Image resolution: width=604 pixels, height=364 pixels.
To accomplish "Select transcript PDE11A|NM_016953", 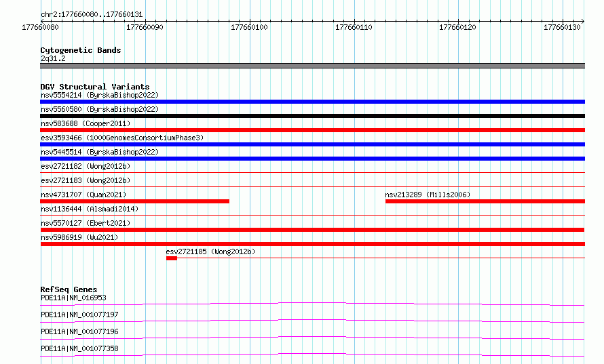I will pyautogui.click(x=73, y=298).
